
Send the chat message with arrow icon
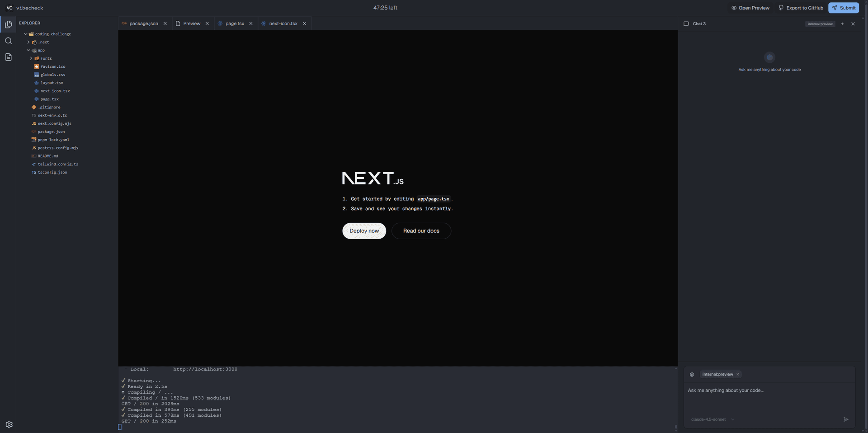click(846, 419)
